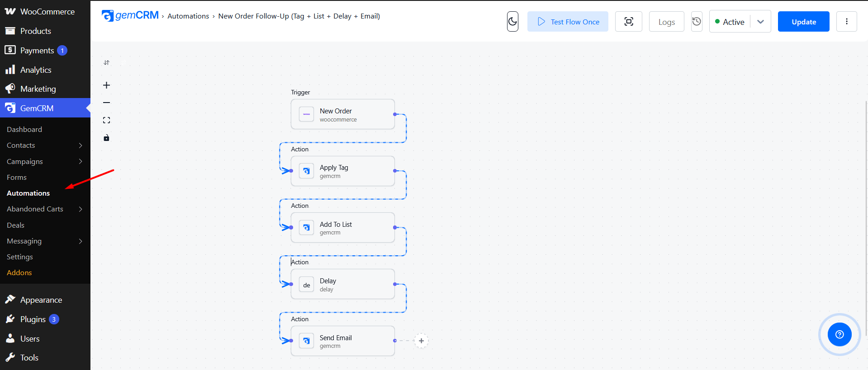868x370 pixels.
Task: Expand the Active status dropdown arrow
Action: pos(761,22)
